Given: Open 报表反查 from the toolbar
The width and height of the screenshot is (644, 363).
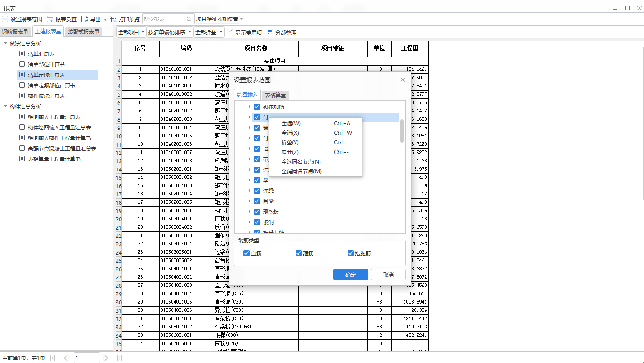Looking at the screenshot, I should click(x=50, y=19).
